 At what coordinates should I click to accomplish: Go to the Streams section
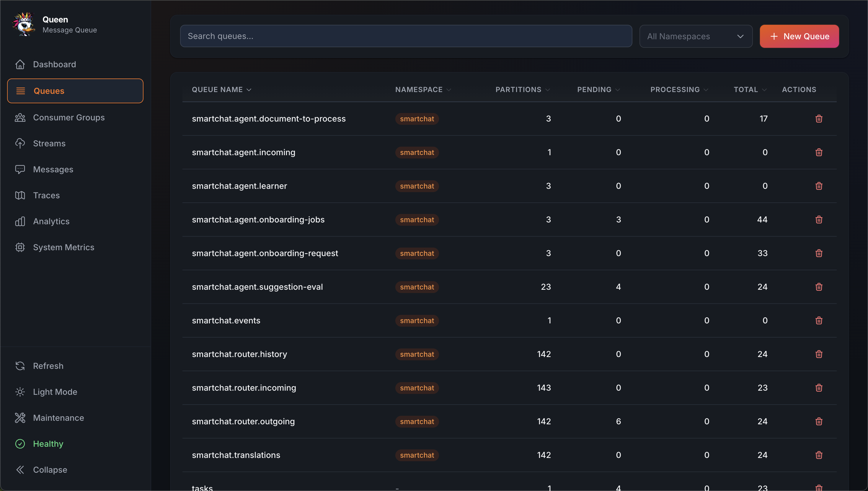(x=49, y=143)
